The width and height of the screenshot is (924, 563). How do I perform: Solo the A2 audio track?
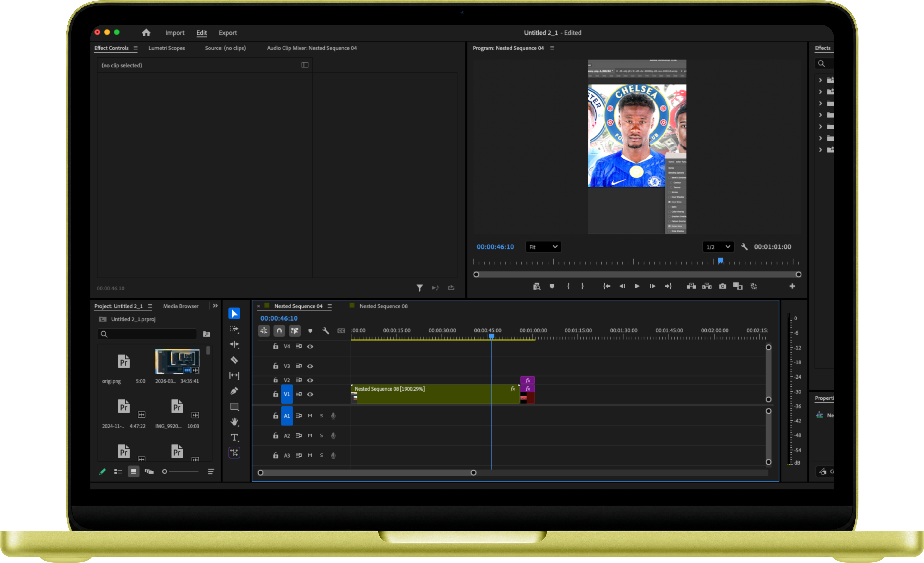[x=322, y=435]
